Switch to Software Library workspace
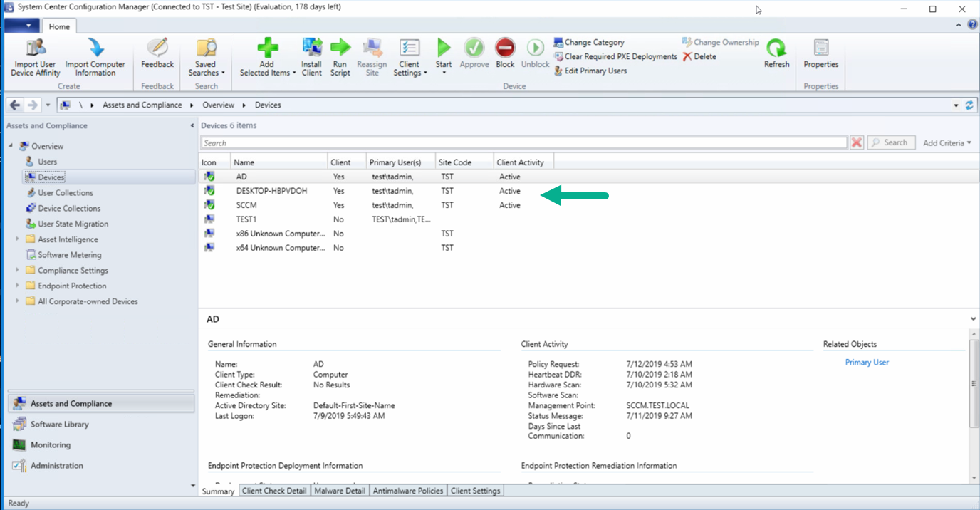The image size is (980, 510). coord(100,424)
